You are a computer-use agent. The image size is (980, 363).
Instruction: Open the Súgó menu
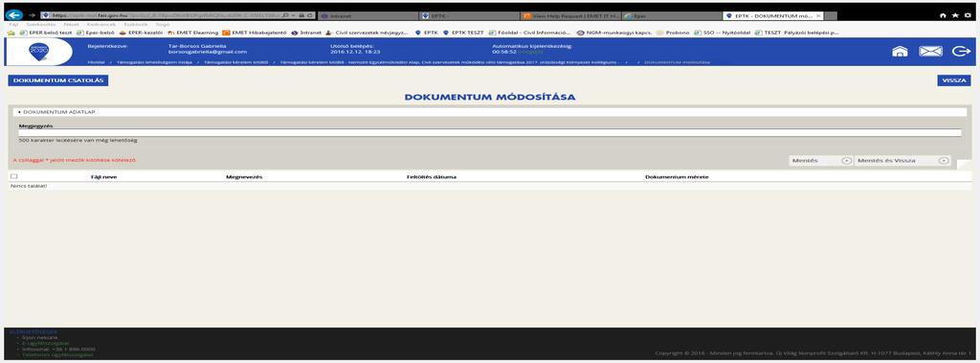pyautogui.click(x=163, y=24)
